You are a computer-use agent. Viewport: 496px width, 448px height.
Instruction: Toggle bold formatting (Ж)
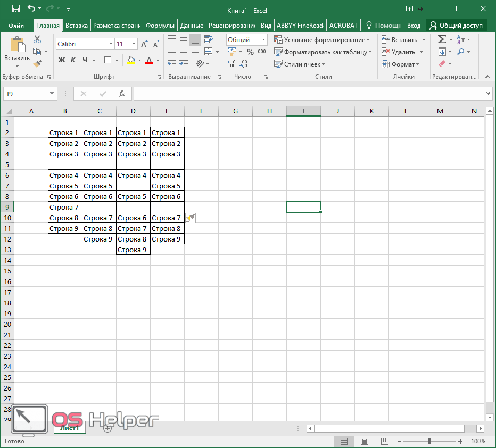point(62,60)
